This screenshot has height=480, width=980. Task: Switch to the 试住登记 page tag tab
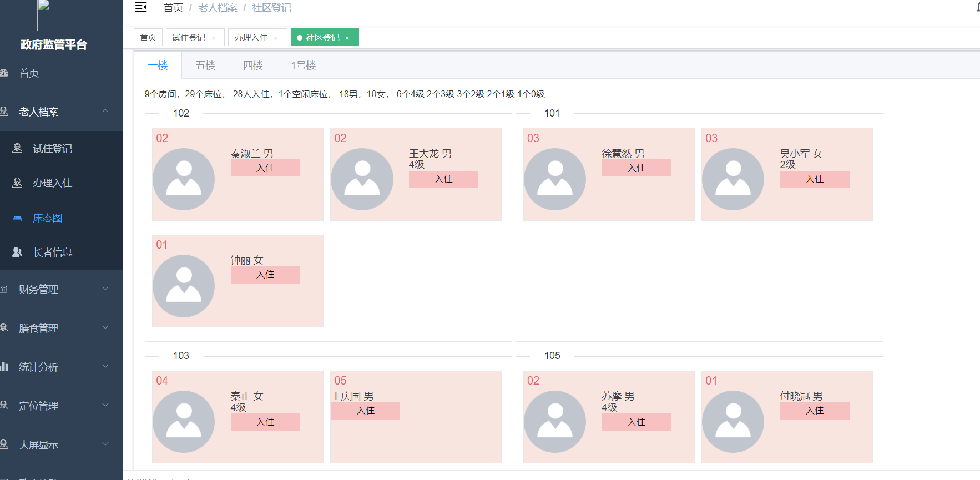[195, 37]
